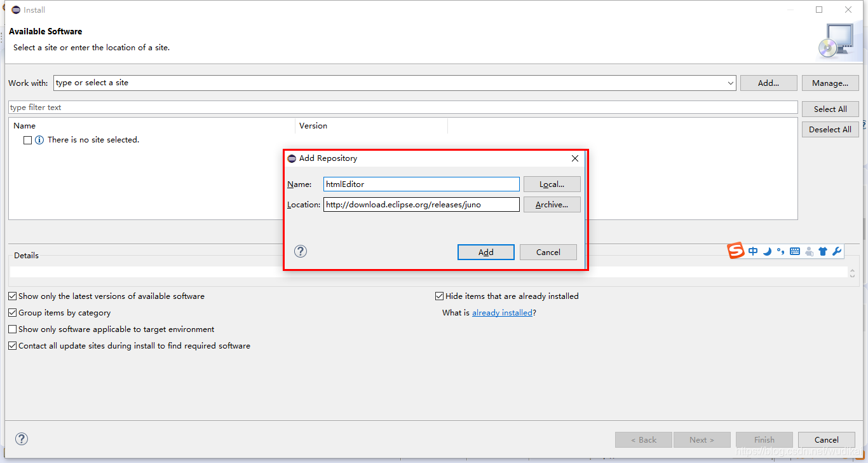
Task: Toggle Hide items that are already installed
Action: [x=439, y=296]
